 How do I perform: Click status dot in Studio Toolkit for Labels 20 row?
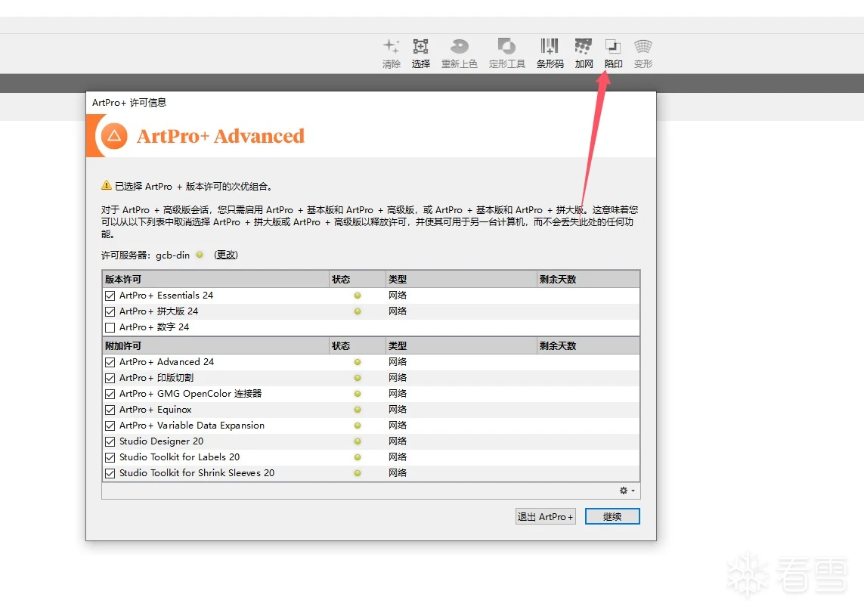point(358,457)
